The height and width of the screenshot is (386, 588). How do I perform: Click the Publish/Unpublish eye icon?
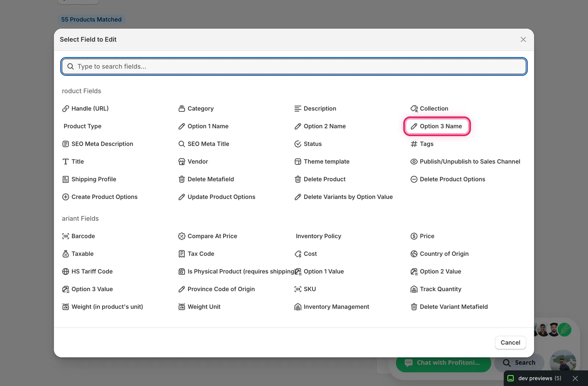tap(414, 162)
